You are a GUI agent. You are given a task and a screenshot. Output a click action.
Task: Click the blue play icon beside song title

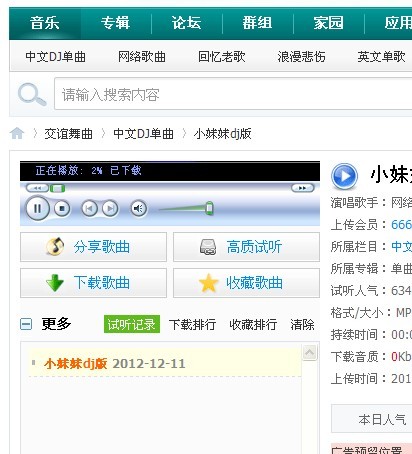(344, 176)
